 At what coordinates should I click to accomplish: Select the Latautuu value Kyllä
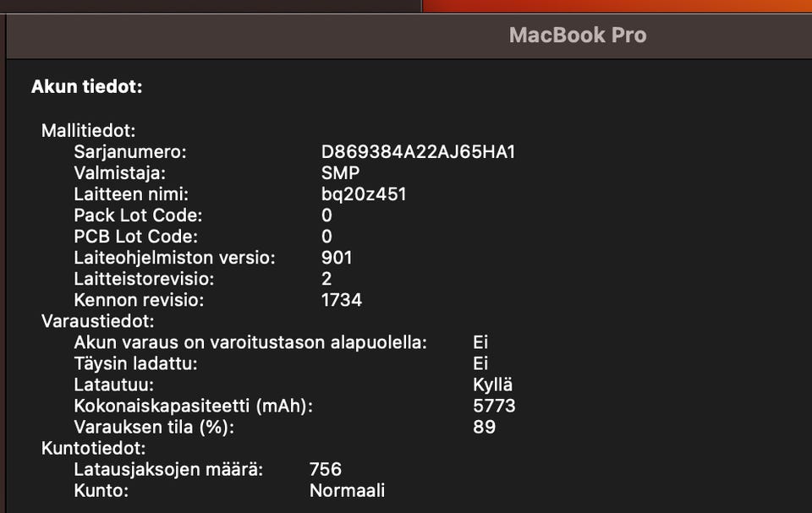[x=493, y=385]
